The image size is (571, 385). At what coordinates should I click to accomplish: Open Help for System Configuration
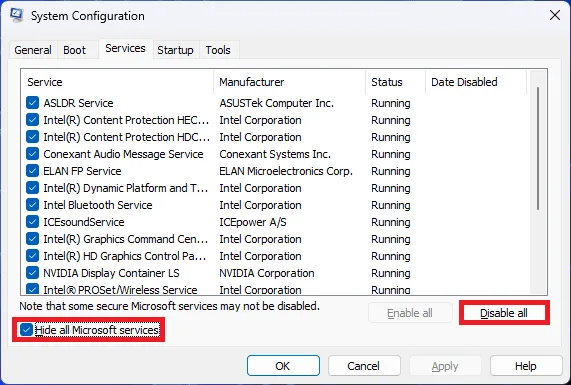pyautogui.click(x=526, y=366)
